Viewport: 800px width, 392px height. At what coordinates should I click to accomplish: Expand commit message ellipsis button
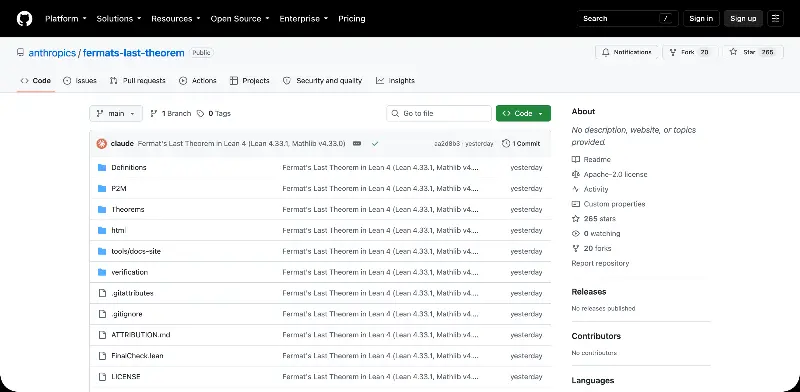[357, 143]
